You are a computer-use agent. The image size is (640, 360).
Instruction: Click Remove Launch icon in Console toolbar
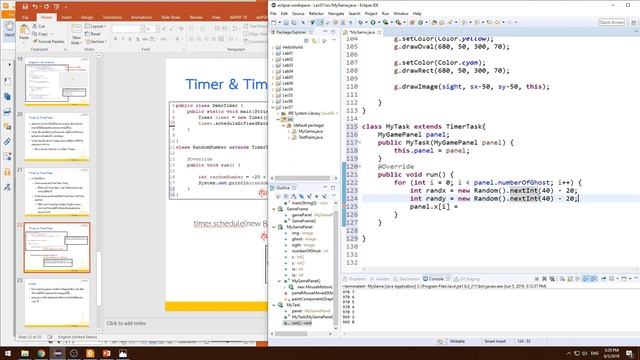(x=544, y=279)
